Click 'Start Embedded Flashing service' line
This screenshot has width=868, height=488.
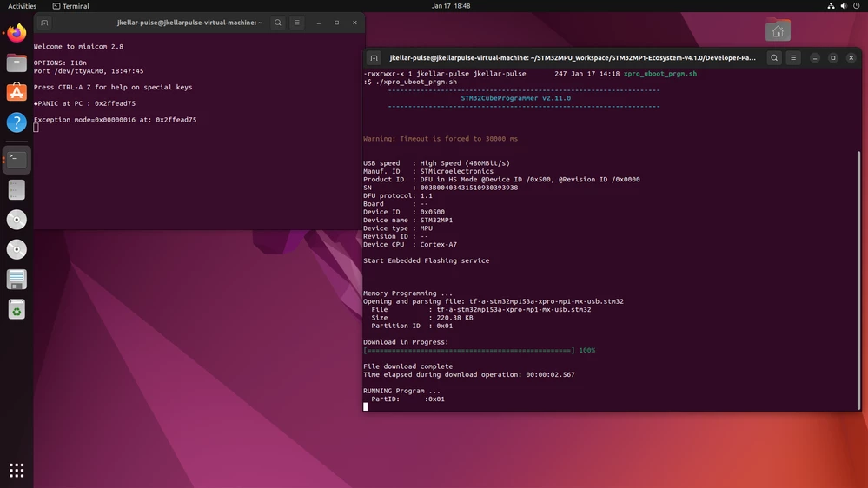tap(427, 260)
